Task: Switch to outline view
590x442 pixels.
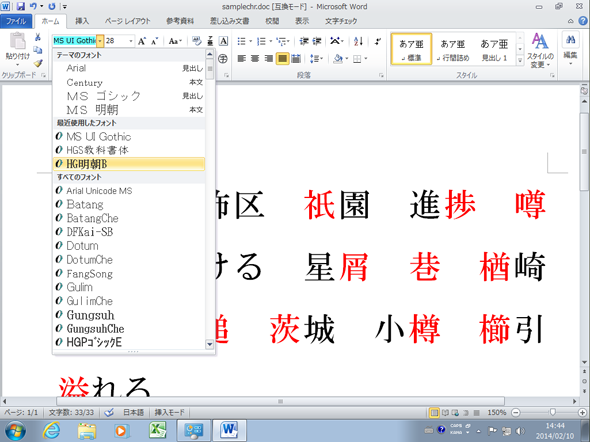Action: (466, 413)
